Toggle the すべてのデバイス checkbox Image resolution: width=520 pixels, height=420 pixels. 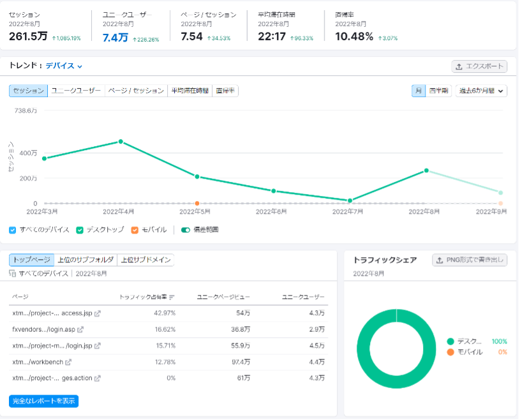(x=13, y=230)
